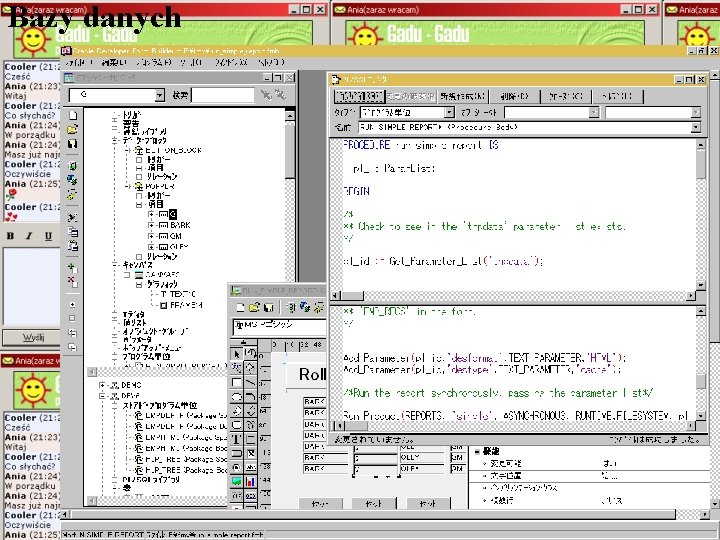This screenshot has height=540, width=720.
Task: Select the GM item in navigator tree
Action: pyautogui.click(x=176, y=236)
